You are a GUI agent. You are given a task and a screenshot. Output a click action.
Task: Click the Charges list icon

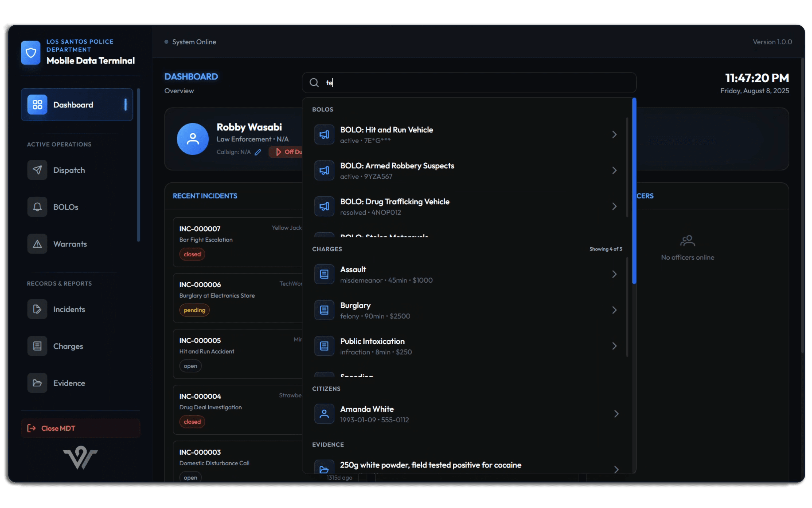coord(37,346)
